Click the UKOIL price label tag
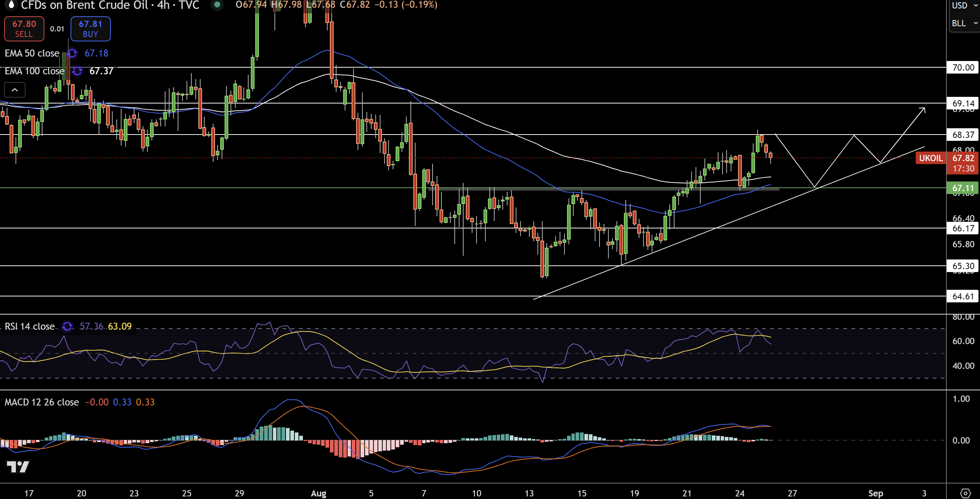980x499 pixels. 931,158
